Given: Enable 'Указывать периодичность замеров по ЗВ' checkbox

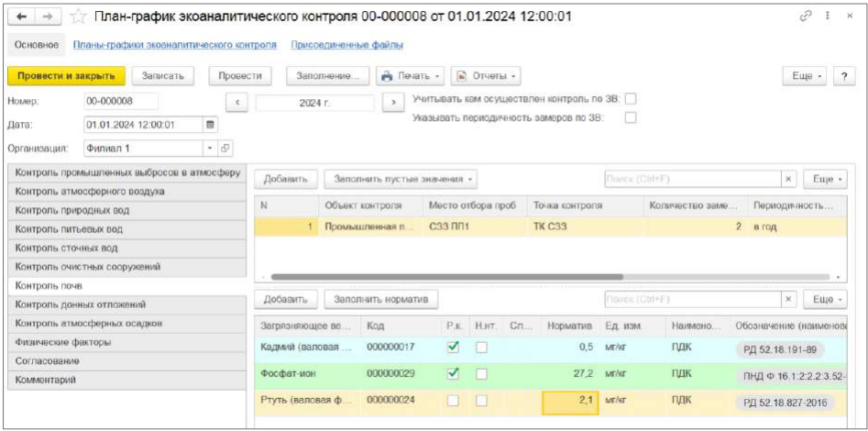Looking at the screenshot, I should 630,117.
